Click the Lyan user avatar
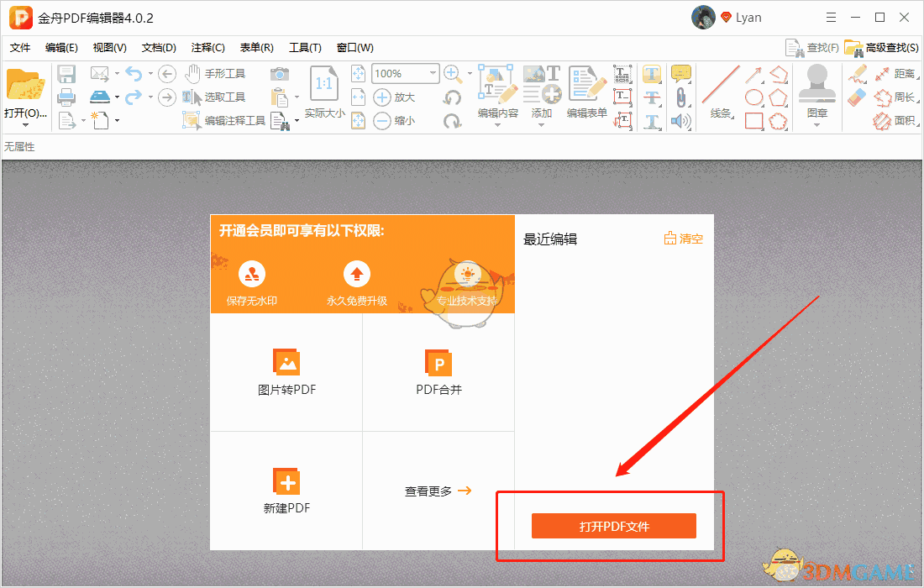 [x=703, y=17]
